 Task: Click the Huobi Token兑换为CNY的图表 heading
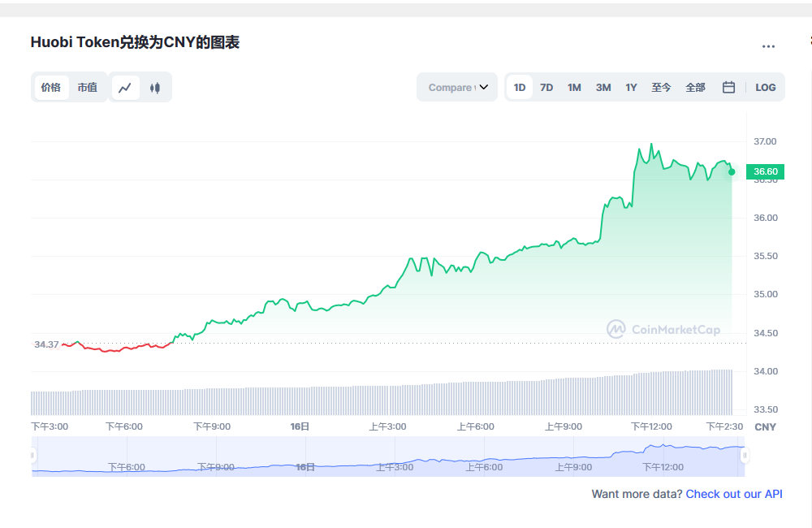[135, 42]
